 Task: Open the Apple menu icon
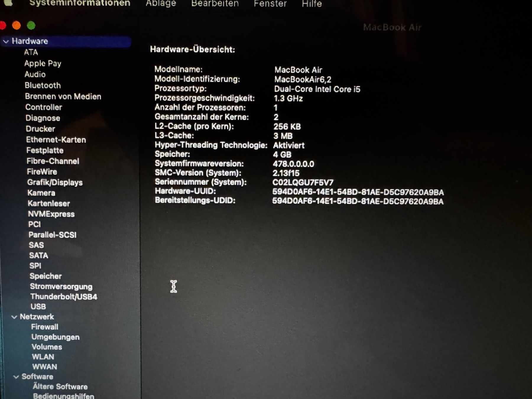(8, 3)
